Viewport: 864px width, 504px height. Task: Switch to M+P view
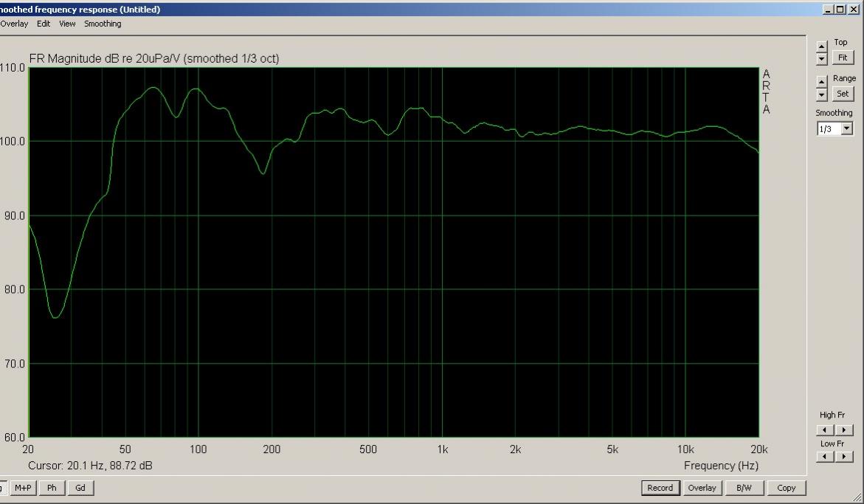tap(23, 488)
